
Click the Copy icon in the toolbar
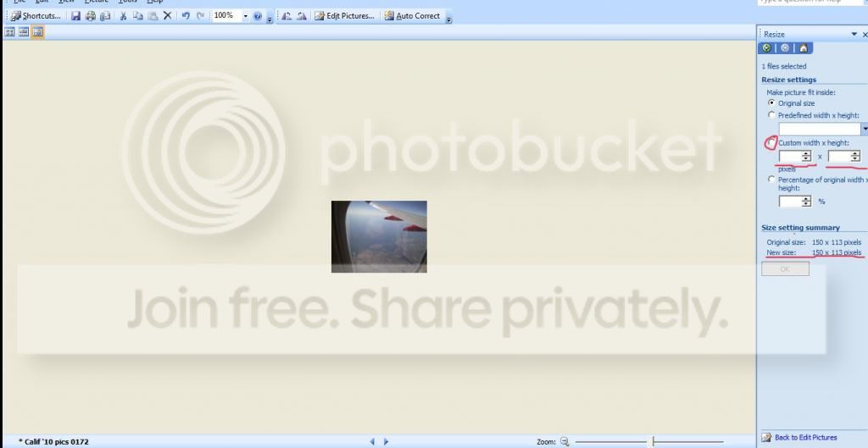point(138,16)
